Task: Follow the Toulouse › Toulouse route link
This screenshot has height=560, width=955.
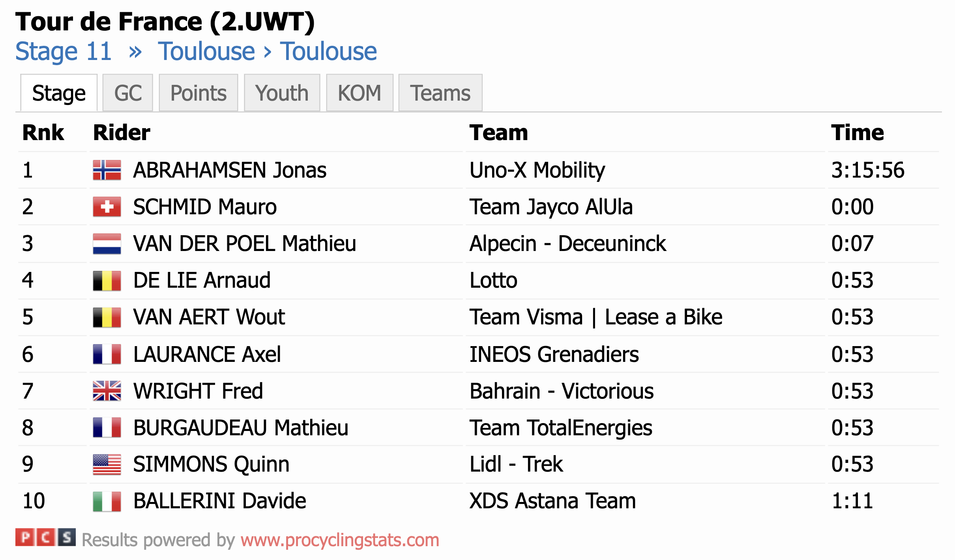Action: click(x=268, y=51)
